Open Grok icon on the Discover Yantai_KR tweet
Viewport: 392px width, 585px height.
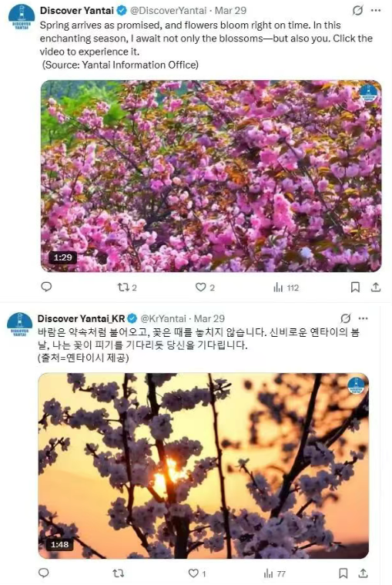[x=346, y=318]
